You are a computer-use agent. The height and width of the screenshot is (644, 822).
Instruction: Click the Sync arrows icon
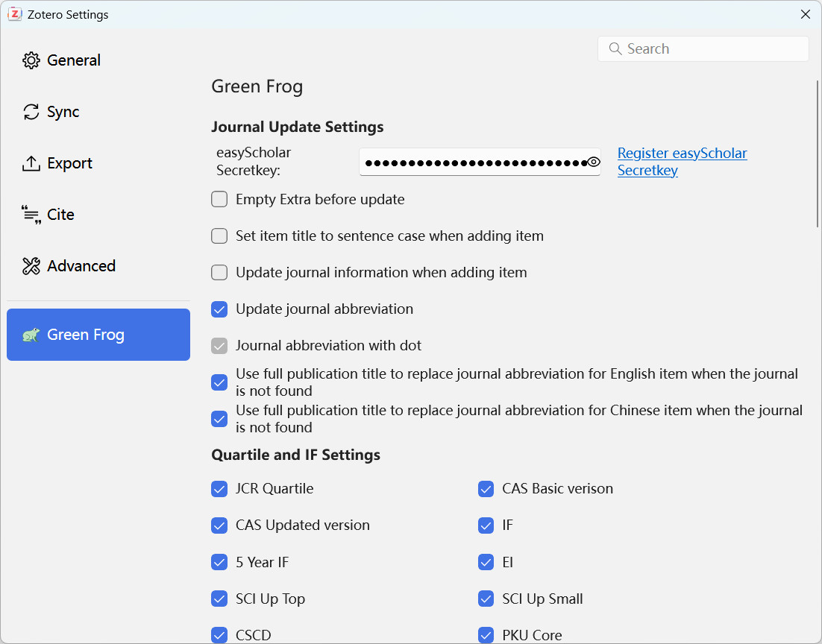(31, 112)
